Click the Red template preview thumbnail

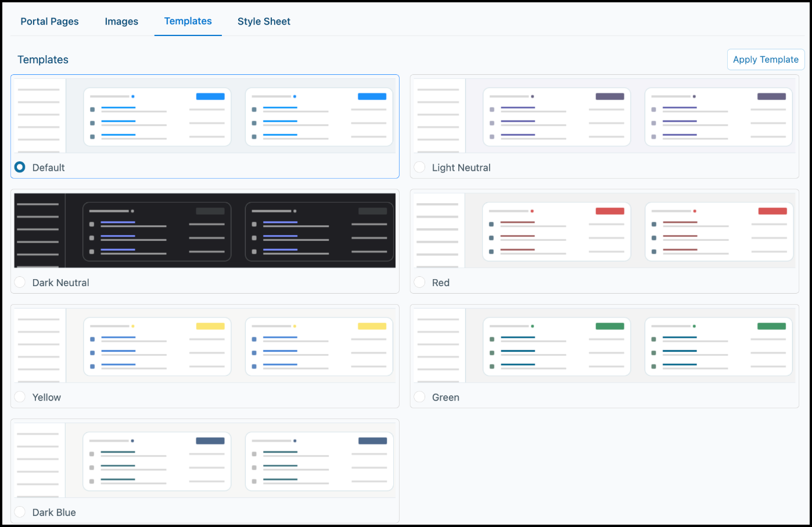click(604, 230)
